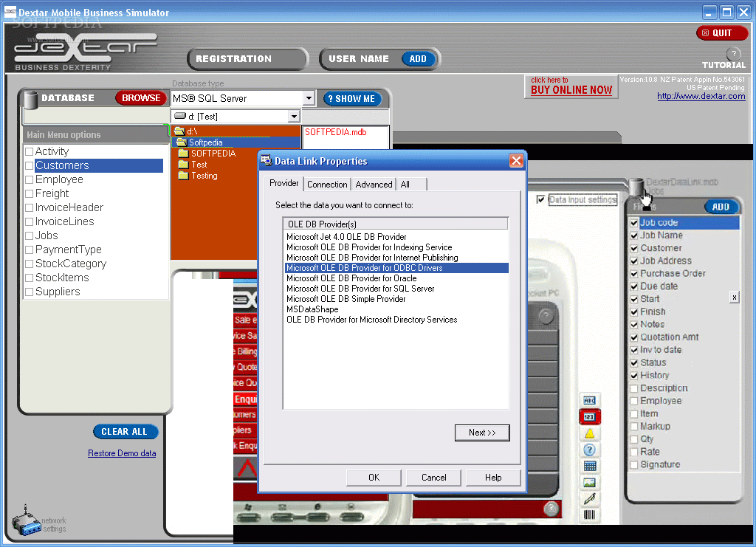
Task: Check the Description field
Action: pos(634,388)
